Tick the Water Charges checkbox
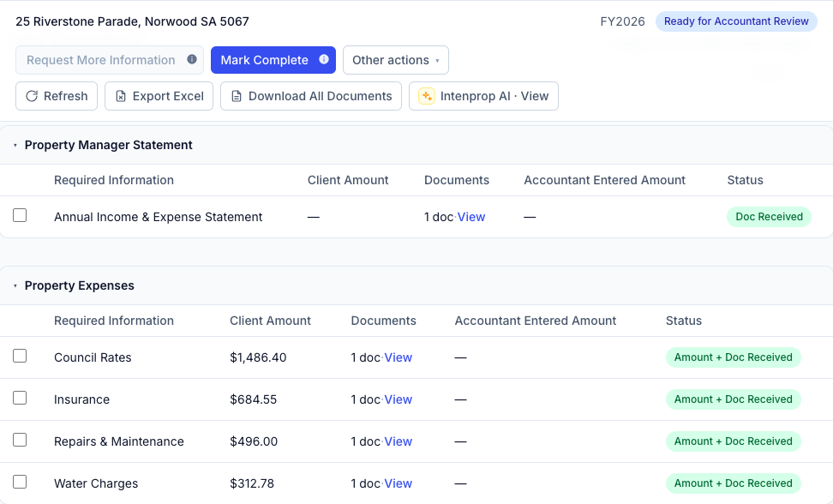The width and height of the screenshot is (833, 504). pos(20,482)
